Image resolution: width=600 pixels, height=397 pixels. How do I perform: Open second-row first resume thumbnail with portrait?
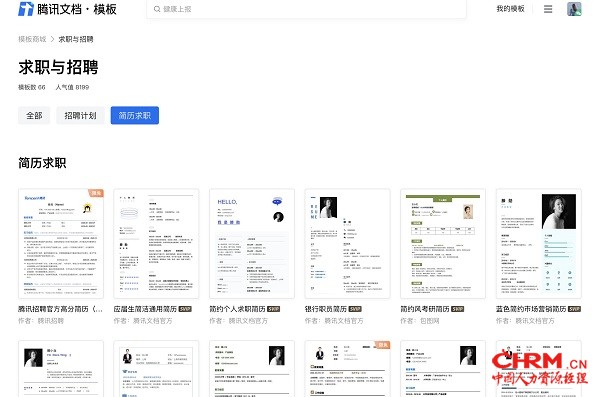(x=61, y=369)
